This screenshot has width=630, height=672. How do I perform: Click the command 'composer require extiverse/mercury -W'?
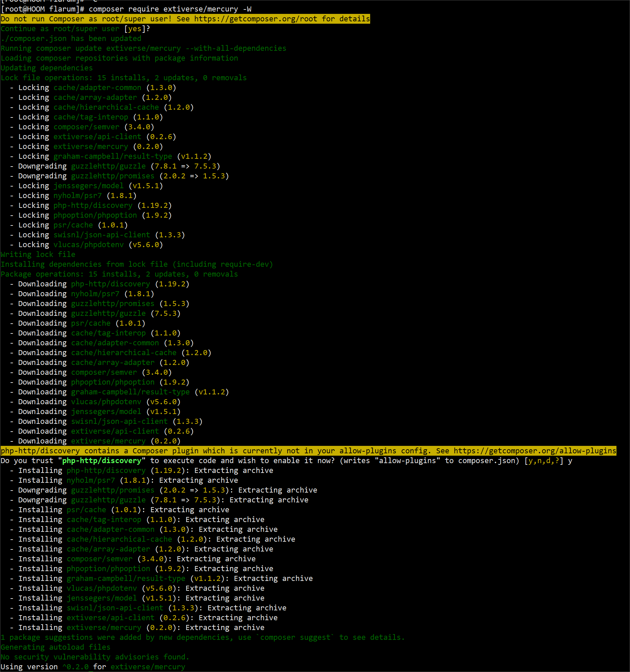[x=170, y=9]
